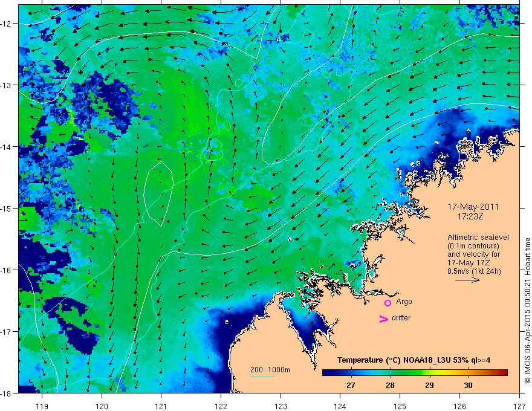
Task: Click the '-15' latitude axis label
Action: [7, 208]
